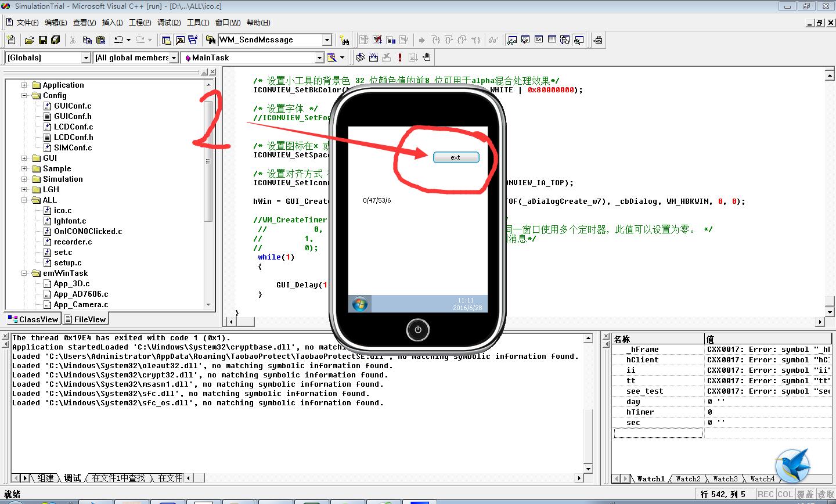The image size is (836, 504).
Task: Select the hTimer watch row
Action: [722, 412]
